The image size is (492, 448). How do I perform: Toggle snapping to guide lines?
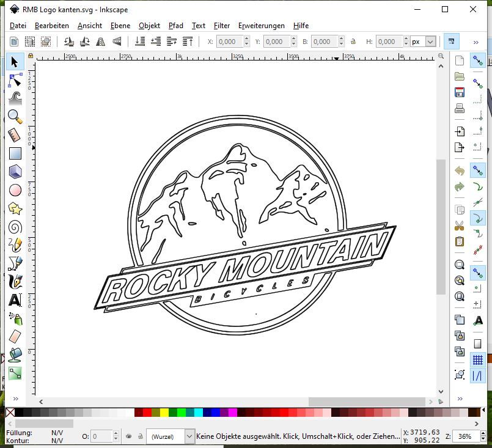coord(477,375)
